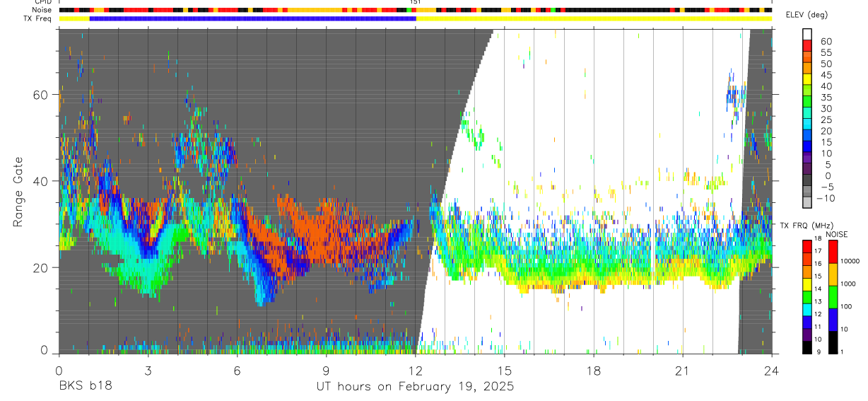Viewport: 868px width, 401px height.
Task: Click the red top segment of NOISE color bar
Action: coord(832,252)
